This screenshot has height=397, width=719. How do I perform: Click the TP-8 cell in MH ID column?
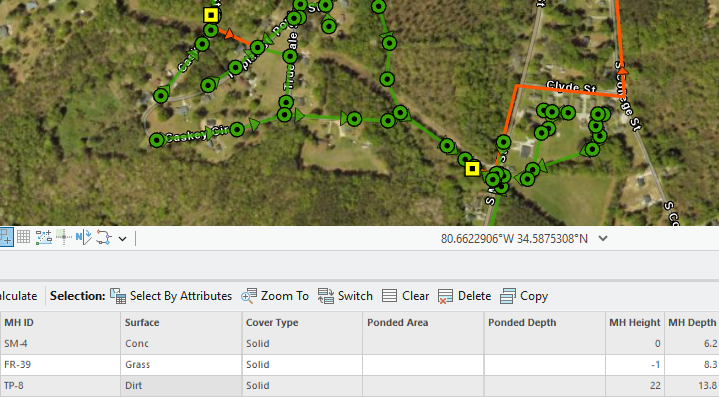(x=60, y=386)
